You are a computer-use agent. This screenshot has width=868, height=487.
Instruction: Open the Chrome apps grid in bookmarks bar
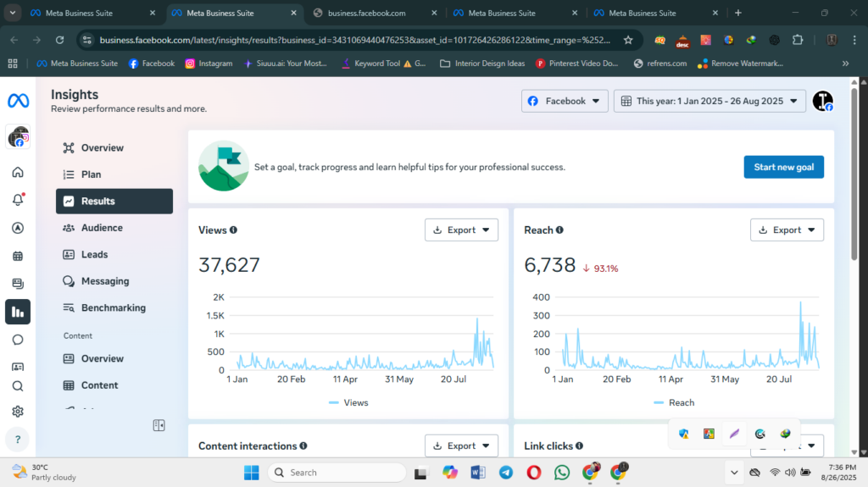pyautogui.click(x=13, y=64)
